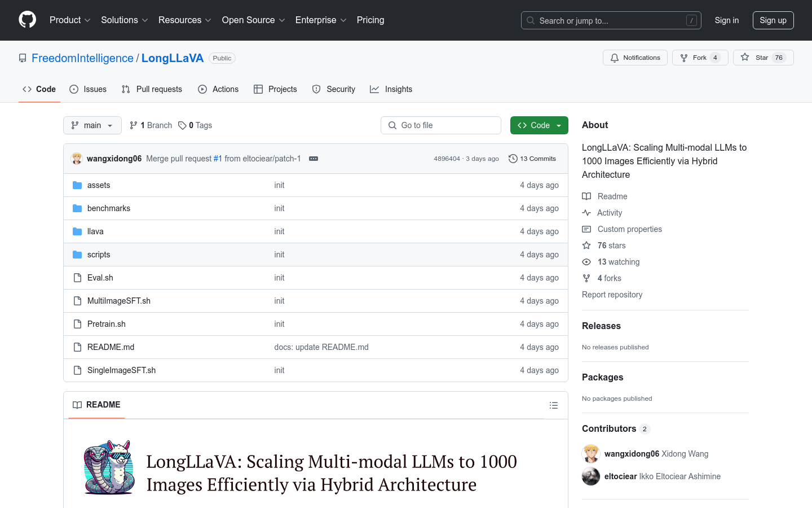Click the LongLLaVA logo image in README
812x508 pixels.
pos(109,467)
